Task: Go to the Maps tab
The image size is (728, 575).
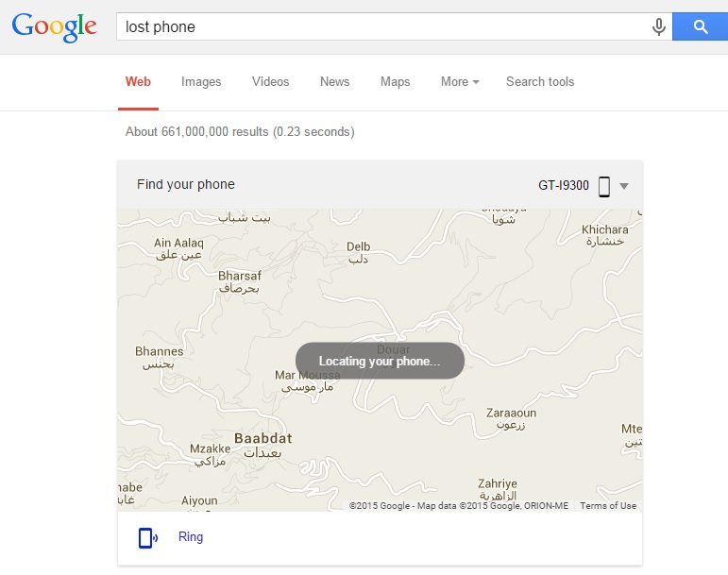Action: coord(395,82)
